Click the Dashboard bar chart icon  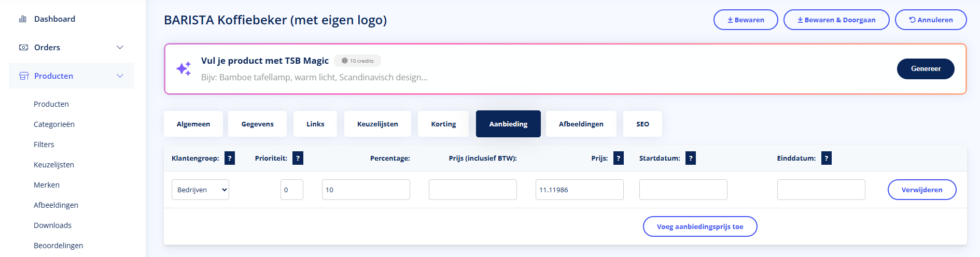(x=23, y=19)
